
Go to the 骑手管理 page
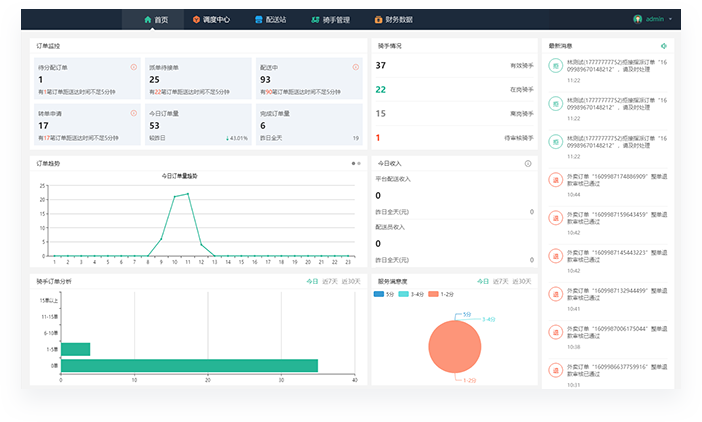coord(330,19)
